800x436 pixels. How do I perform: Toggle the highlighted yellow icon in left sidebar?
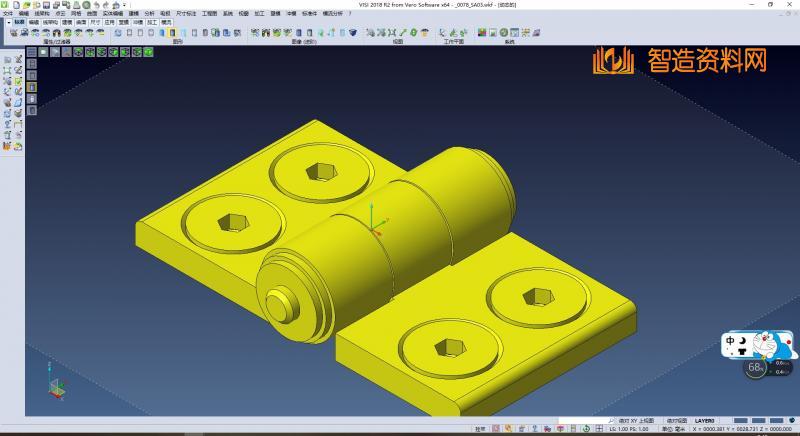click(x=31, y=87)
